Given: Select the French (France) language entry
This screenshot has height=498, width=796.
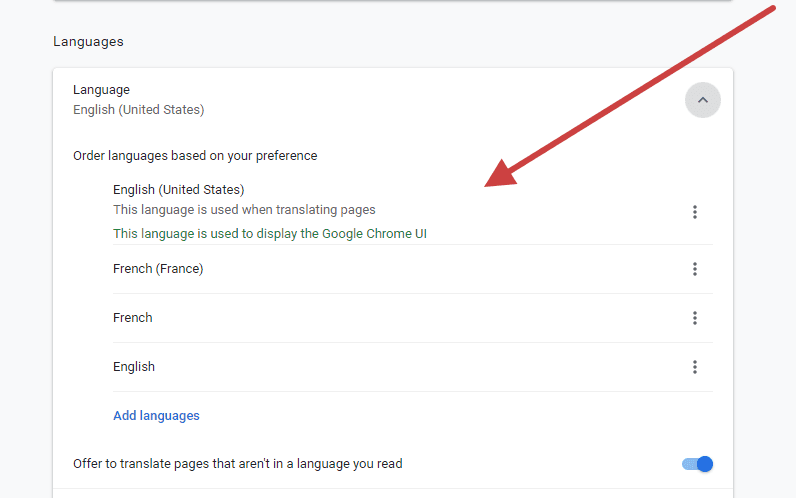Looking at the screenshot, I should tap(158, 269).
